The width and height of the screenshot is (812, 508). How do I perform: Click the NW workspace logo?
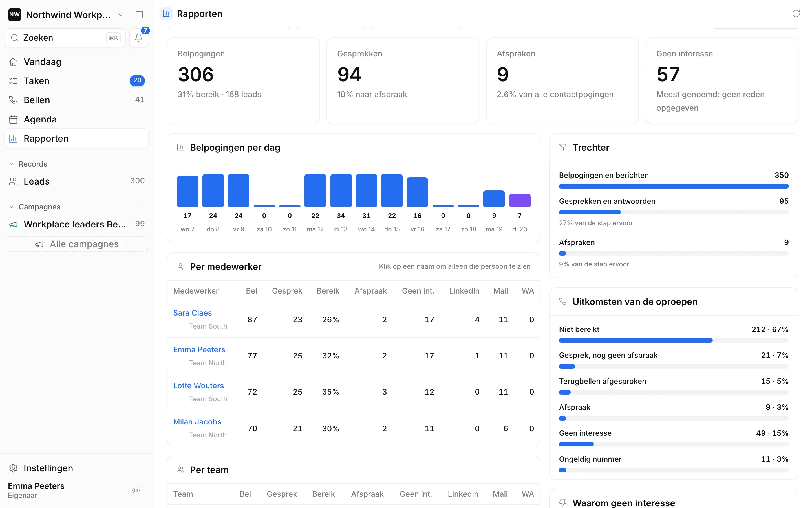(x=14, y=14)
